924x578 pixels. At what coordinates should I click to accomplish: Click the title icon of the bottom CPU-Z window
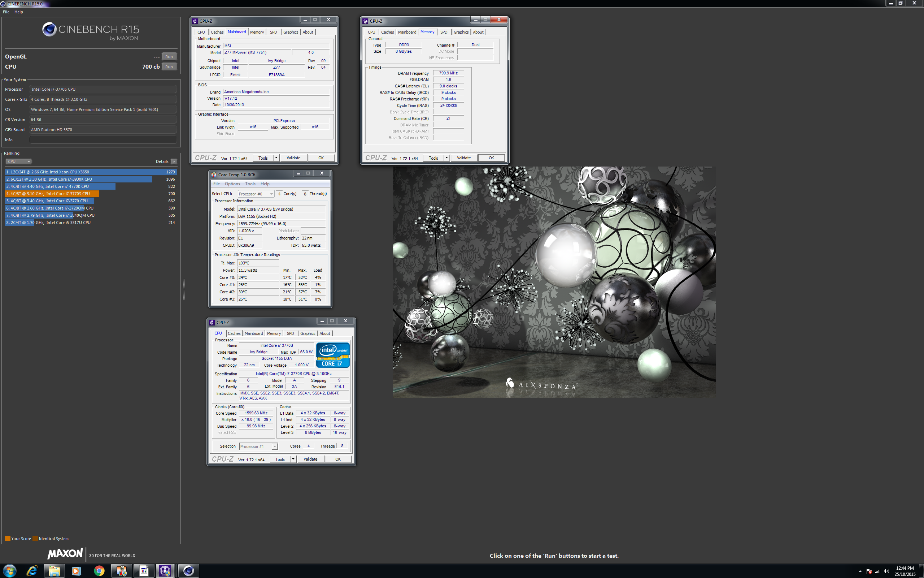212,322
